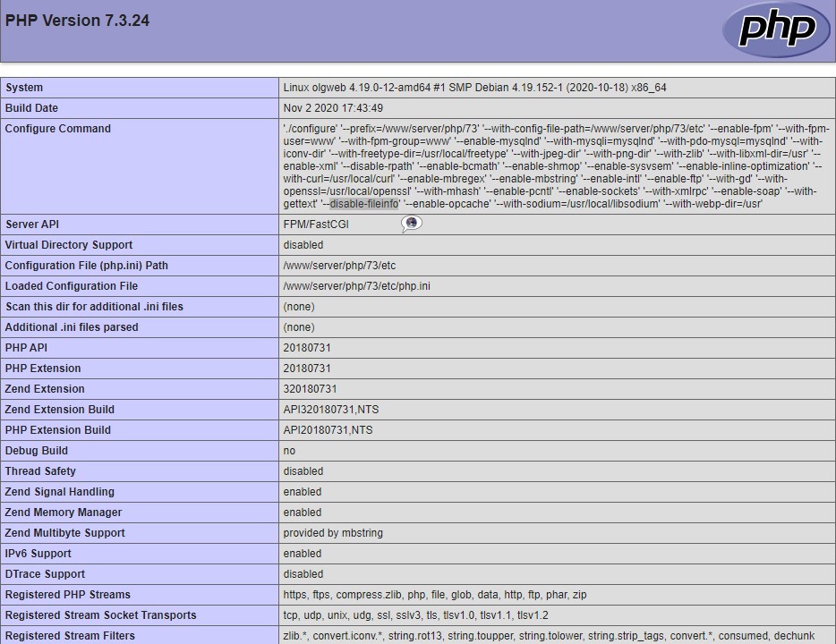The image size is (836, 644).
Task: Click the PHP Extension Build label
Action: (58, 430)
